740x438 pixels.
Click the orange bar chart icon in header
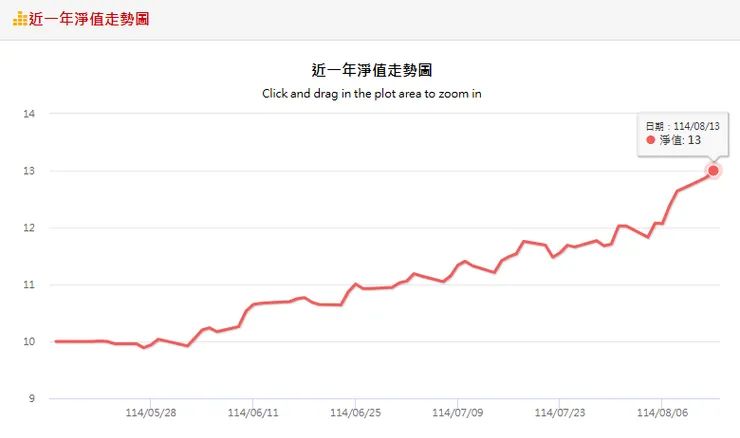20,19
